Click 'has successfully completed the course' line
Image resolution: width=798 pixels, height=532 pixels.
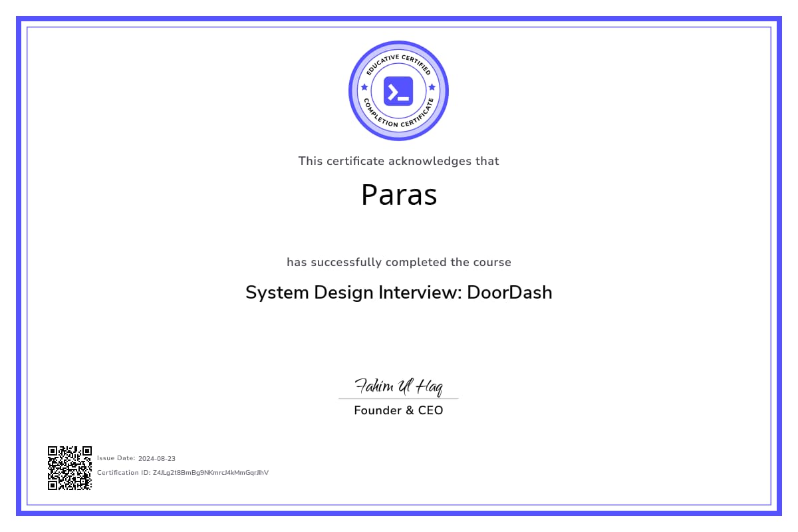point(399,262)
